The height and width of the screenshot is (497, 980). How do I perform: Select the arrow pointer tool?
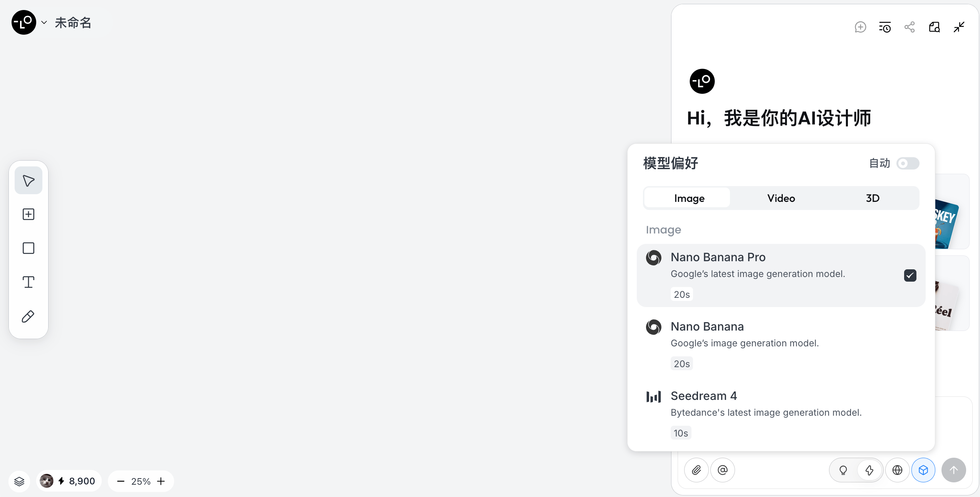29,180
